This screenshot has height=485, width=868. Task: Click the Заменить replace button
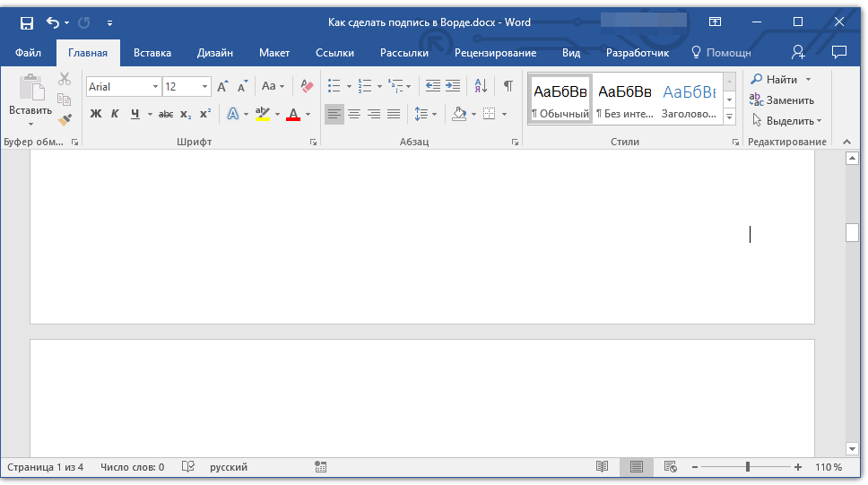pyautogui.click(x=782, y=100)
